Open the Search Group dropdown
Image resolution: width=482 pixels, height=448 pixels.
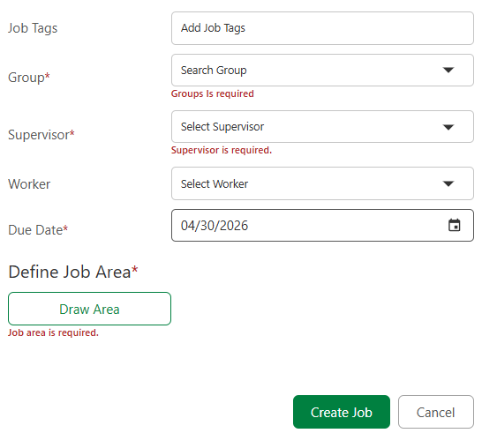point(322,70)
